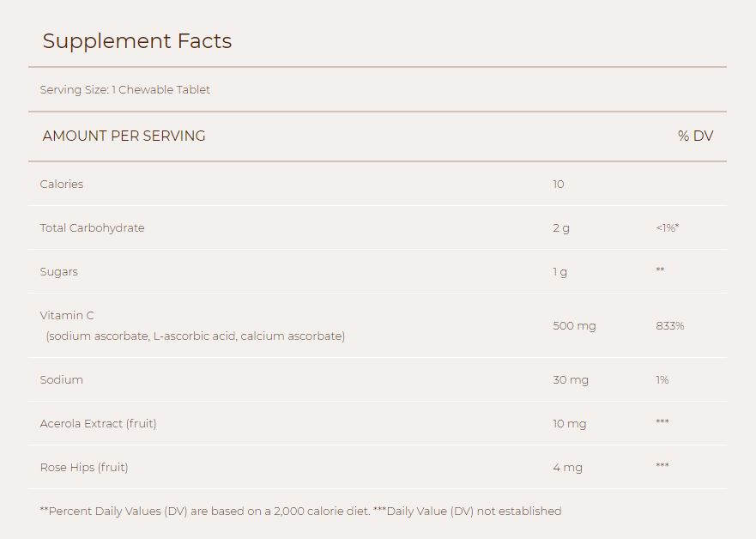Select the Sodium row label
This screenshot has width=756, height=539.
coord(61,380)
